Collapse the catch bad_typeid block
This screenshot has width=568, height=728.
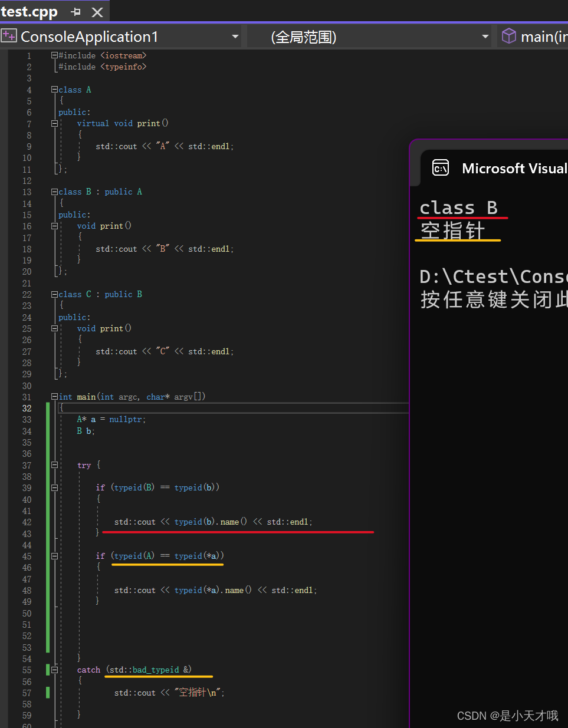(54, 670)
